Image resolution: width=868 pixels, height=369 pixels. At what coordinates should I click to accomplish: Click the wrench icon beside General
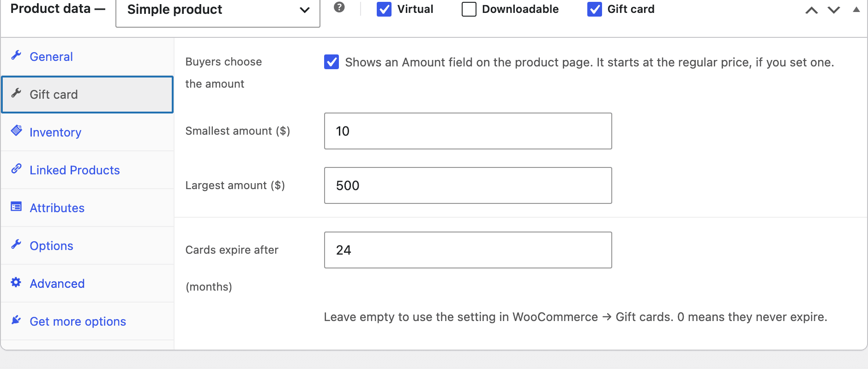[16, 55]
